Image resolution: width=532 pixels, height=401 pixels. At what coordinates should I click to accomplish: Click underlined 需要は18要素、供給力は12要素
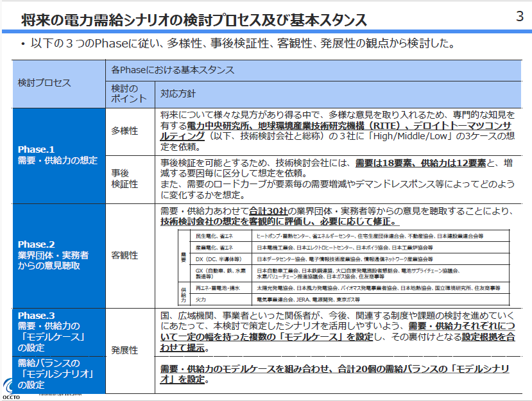tap(420, 163)
